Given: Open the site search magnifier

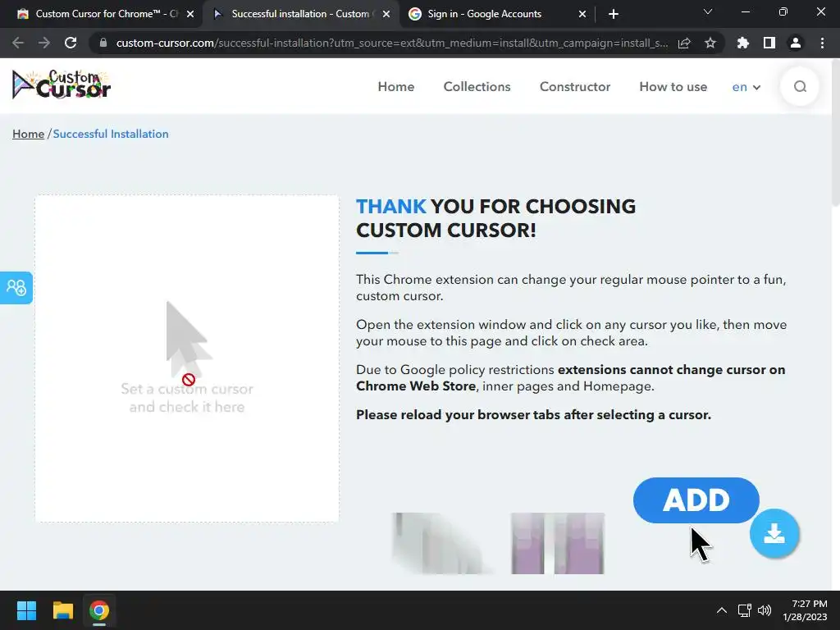Looking at the screenshot, I should [x=800, y=87].
